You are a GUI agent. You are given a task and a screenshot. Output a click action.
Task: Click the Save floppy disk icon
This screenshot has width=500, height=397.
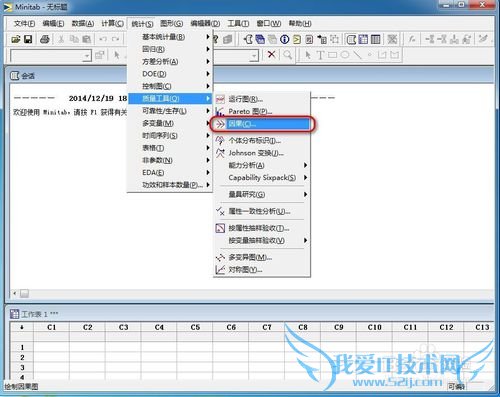pos(28,39)
